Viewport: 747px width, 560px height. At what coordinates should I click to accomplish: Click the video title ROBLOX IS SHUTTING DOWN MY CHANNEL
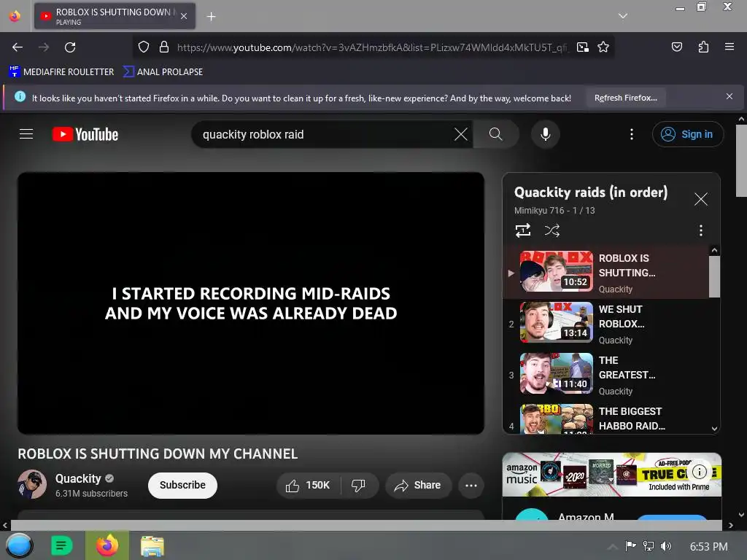158,454
